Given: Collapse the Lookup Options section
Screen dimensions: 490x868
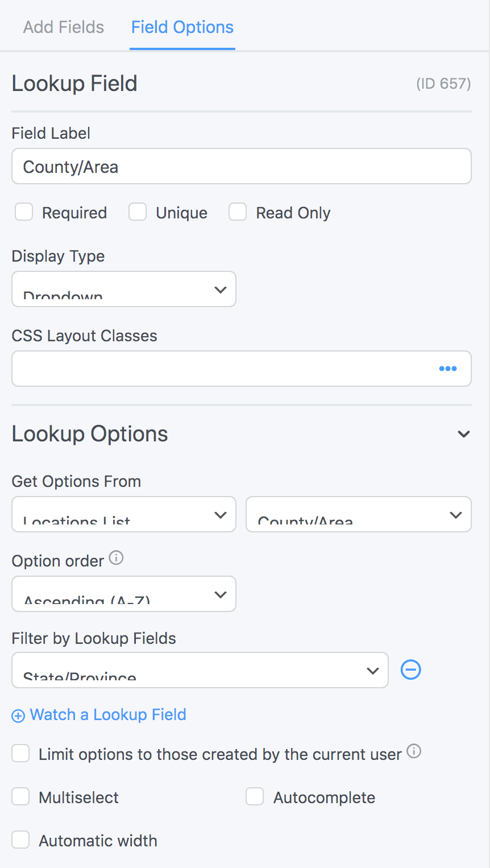Looking at the screenshot, I should pos(463,434).
